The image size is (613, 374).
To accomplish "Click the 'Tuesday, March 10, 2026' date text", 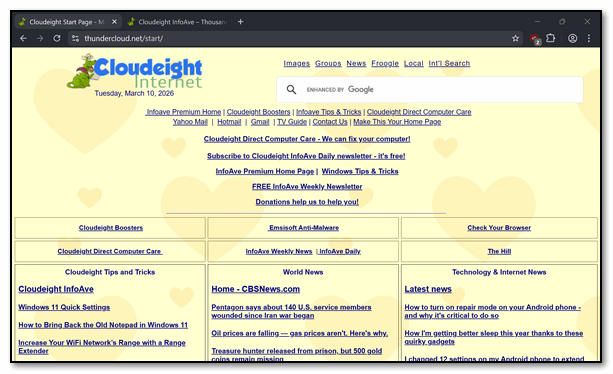I will click(134, 93).
